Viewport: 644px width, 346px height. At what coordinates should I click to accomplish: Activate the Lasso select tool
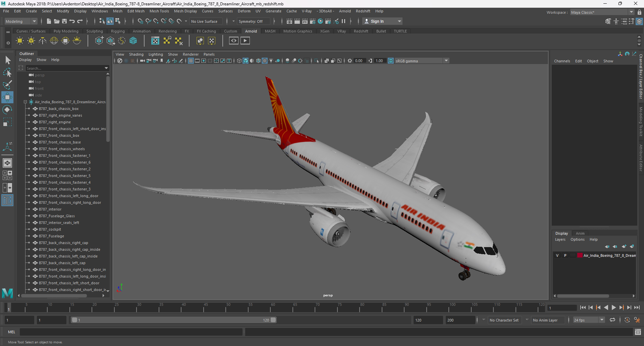pyautogui.click(x=7, y=72)
